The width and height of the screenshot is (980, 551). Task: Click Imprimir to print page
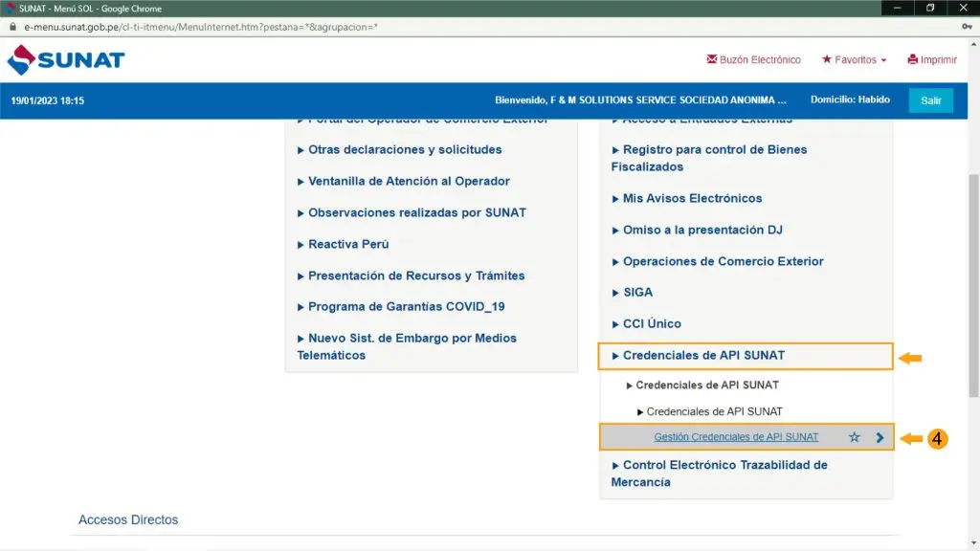coord(932,59)
